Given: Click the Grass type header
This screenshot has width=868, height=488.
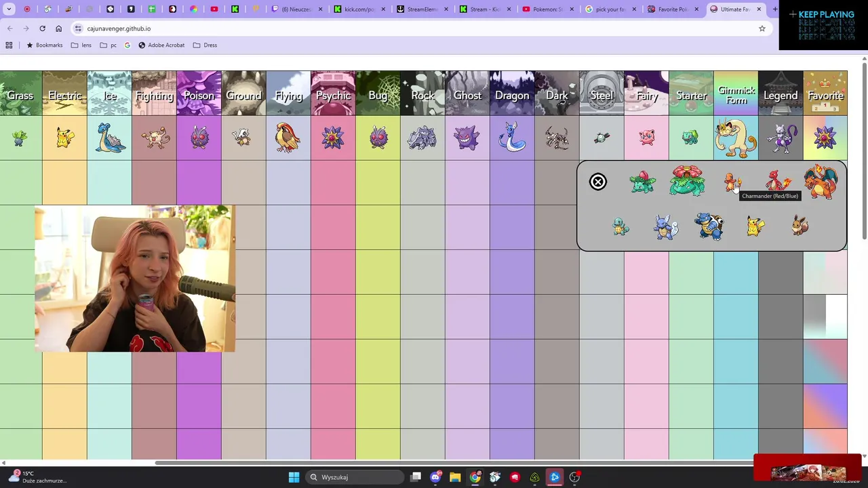Looking at the screenshot, I should pyautogui.click(x=20, y=93).
